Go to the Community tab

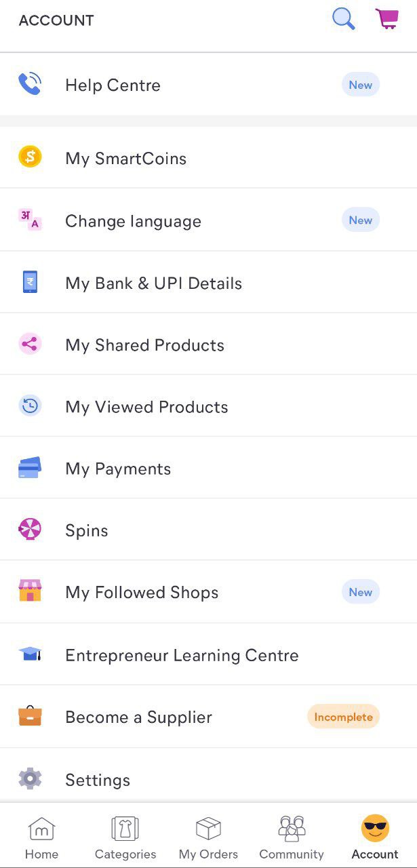point(291,835)
